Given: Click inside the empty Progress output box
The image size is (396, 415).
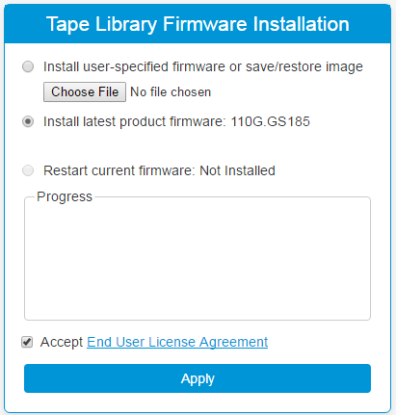Looking at the screenshot, I should (197, 260).
